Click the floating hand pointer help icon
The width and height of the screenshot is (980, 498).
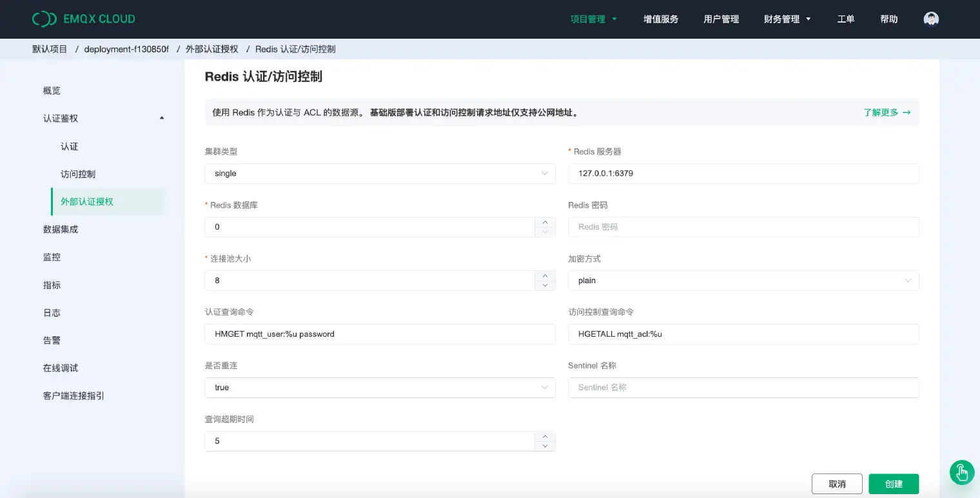click(x=962, y=473)
